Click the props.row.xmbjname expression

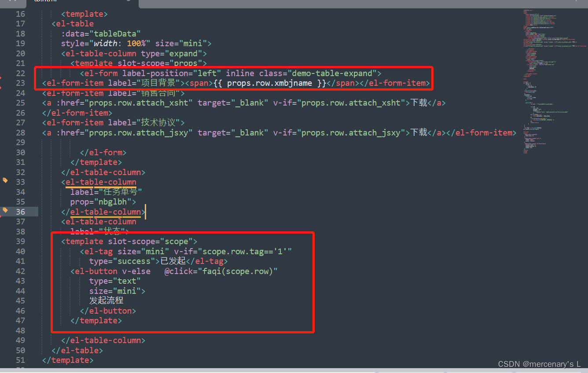tap(270, 83)
